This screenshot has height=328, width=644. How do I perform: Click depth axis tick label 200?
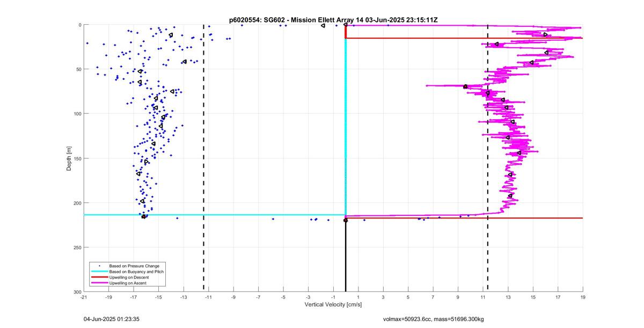pos(77,203)
